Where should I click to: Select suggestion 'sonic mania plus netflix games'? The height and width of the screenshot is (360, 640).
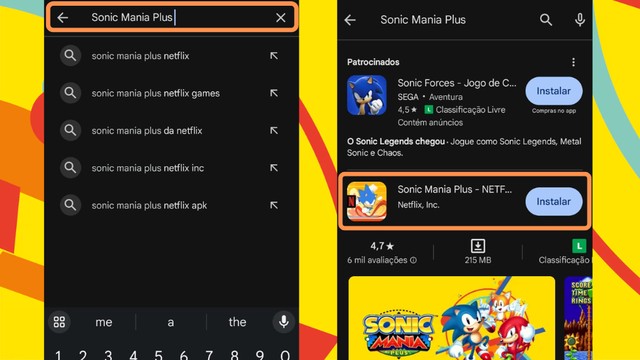point(156,93)
